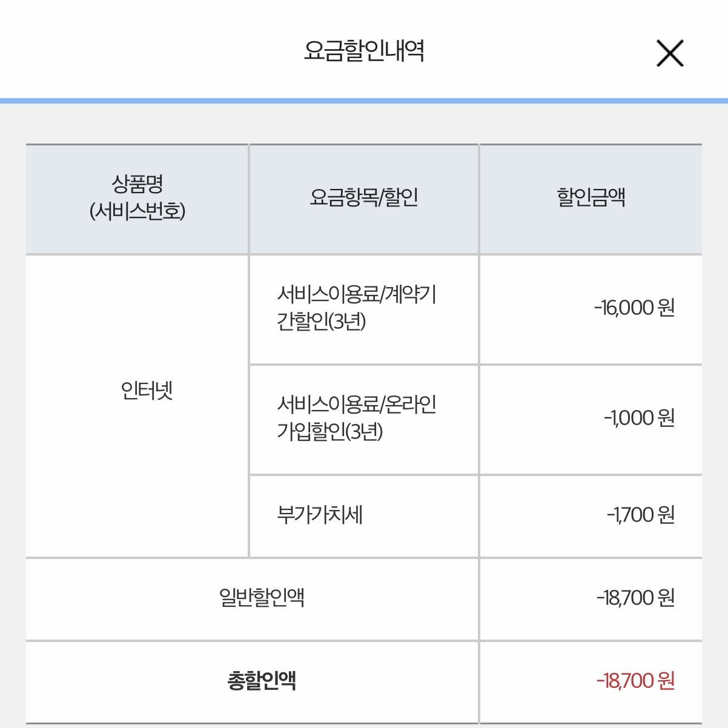
Task: Click the -1,700 원 VAT discount amount
Action: (640, 515)
